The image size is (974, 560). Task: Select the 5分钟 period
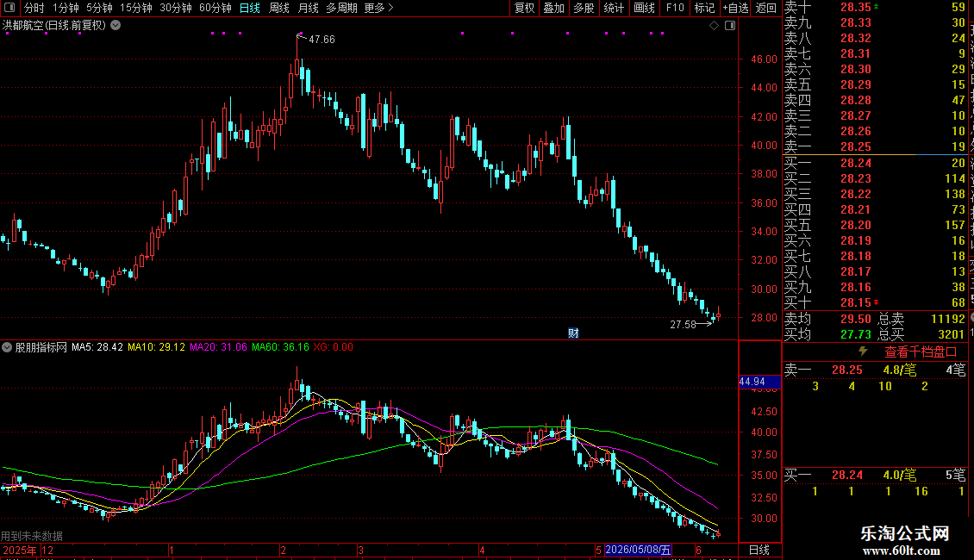(99, 8)
